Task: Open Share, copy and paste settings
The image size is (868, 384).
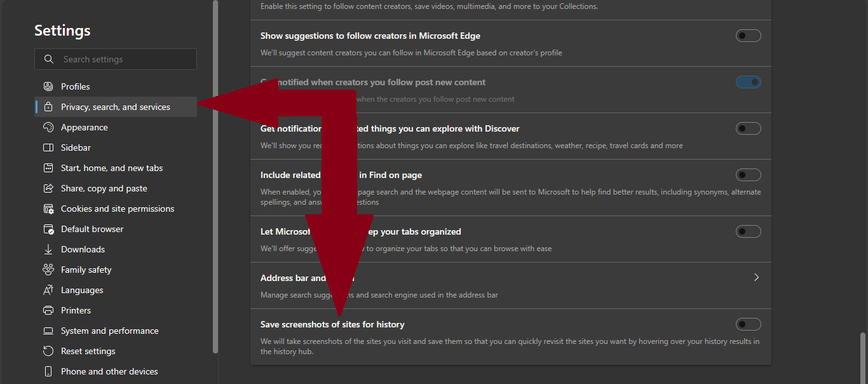Action: point(116,188)
